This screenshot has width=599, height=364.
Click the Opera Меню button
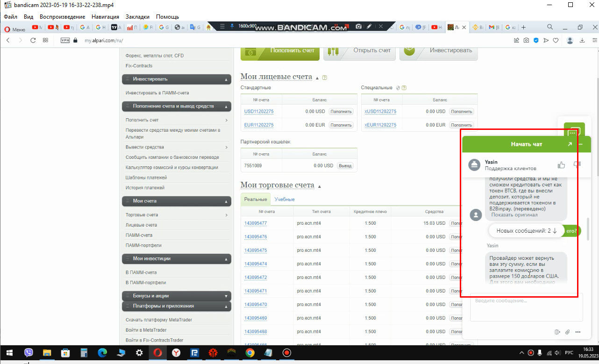pyautogui.click(x=14, y=29)
